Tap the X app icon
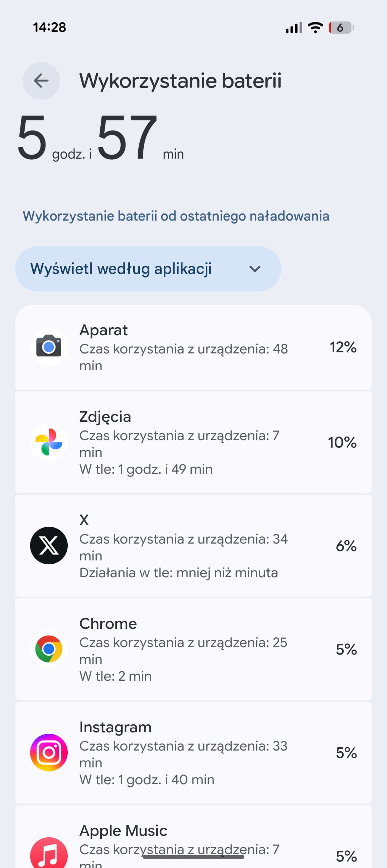 49,545
